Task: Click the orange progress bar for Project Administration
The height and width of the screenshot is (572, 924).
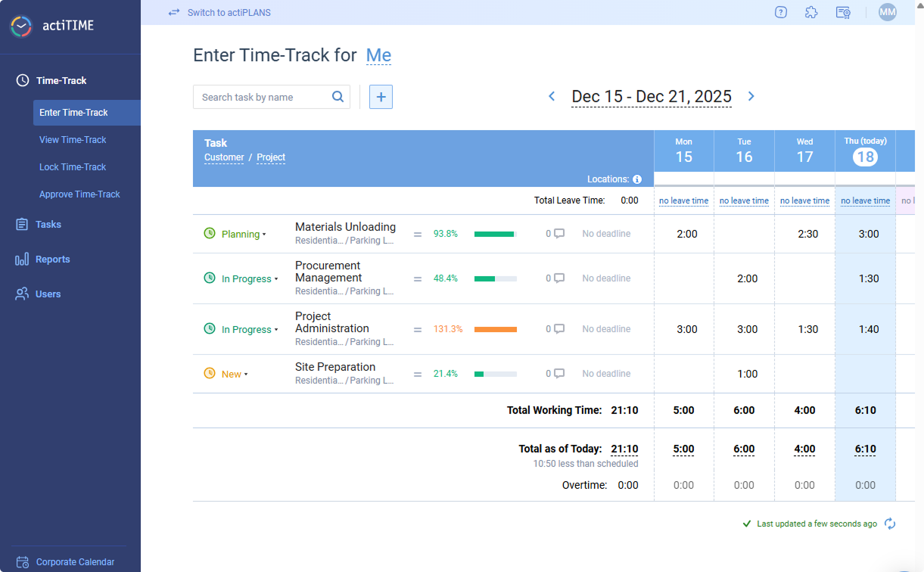Action: [x=494, y=328]
